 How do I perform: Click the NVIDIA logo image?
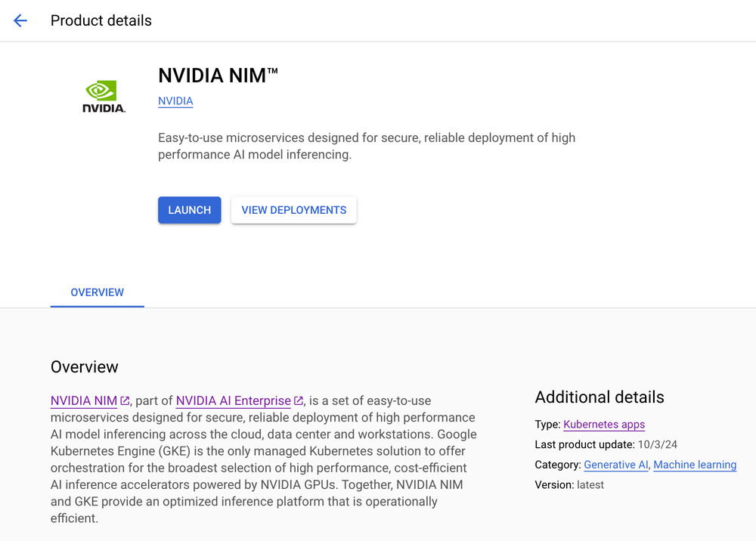click(x=104, y=96)
